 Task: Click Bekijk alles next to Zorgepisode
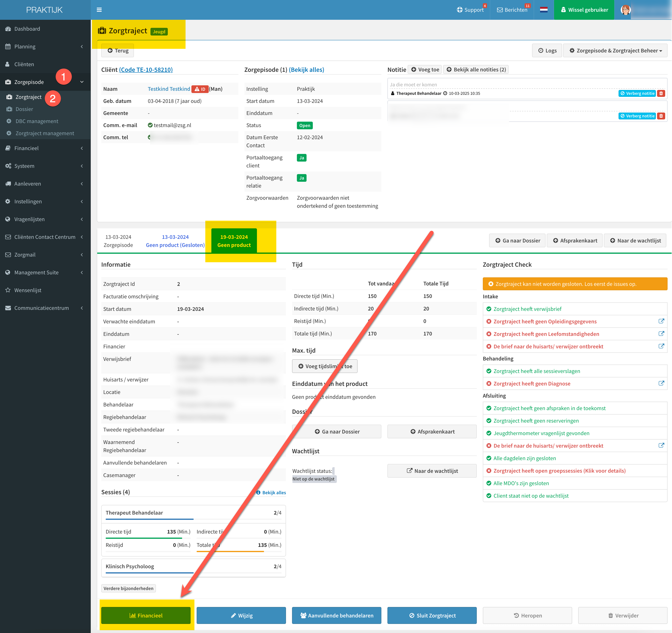tap(306, 70)
